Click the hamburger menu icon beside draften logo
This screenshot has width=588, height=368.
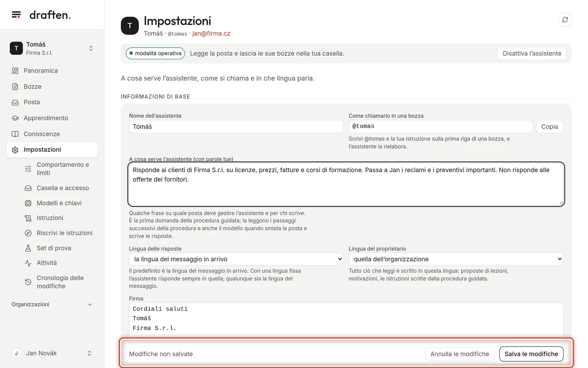point(16,15)
